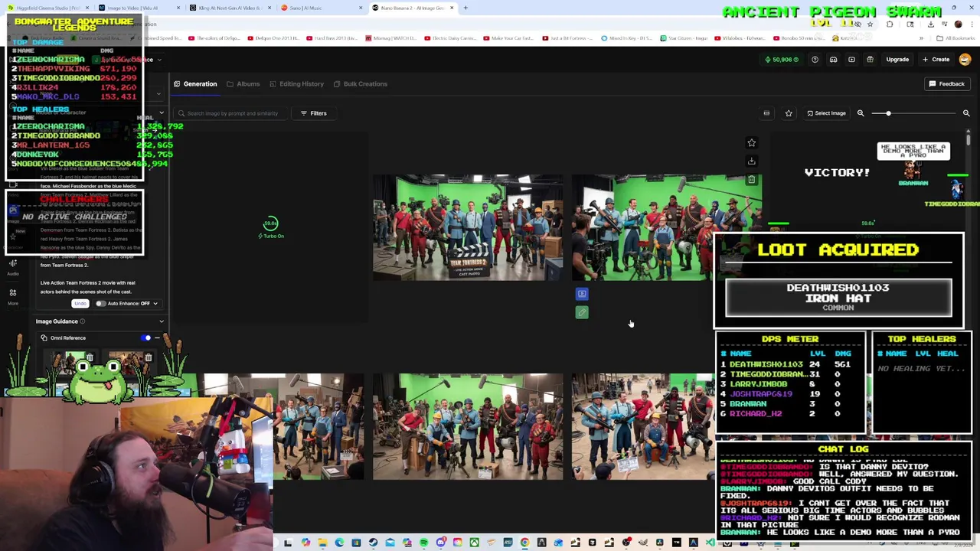Open the bottom-center green screen cast image
The image size is (980, 551).
coord(468,427)
